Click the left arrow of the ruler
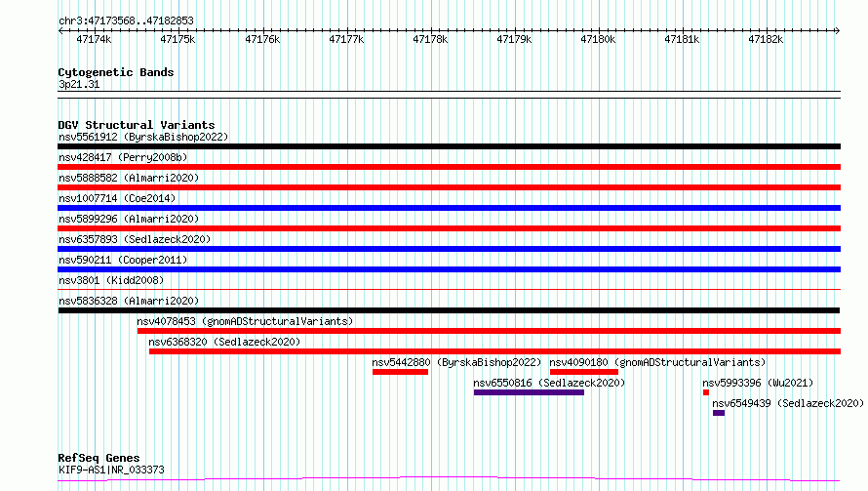 coord(60,30)
